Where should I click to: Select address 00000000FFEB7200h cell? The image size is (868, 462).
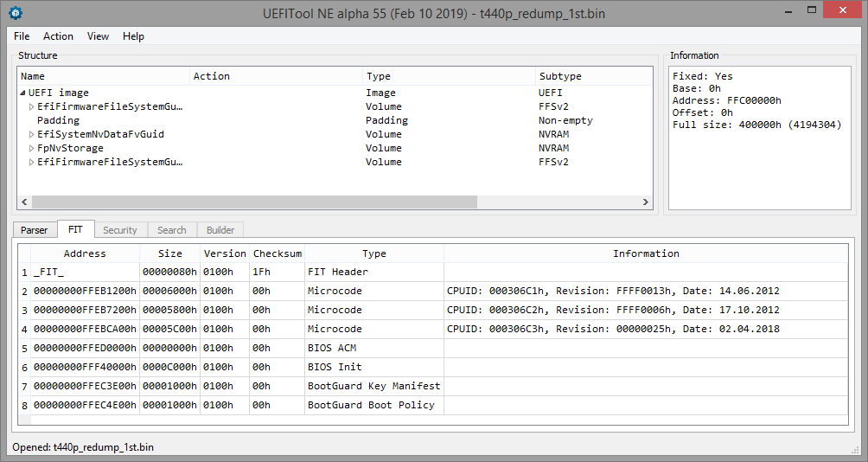[x=85, y=311]
